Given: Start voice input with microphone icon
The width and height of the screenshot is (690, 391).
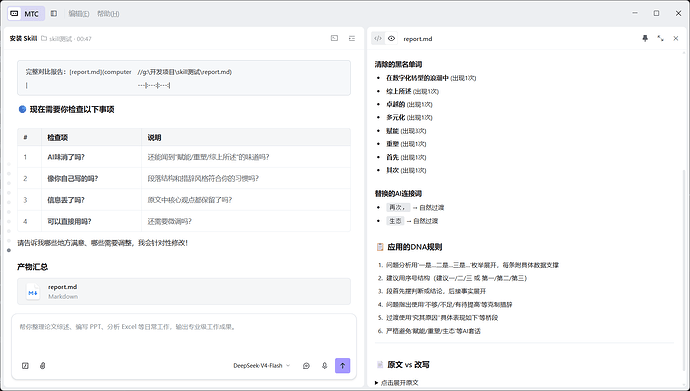Looking at the screenshot, I should [324, 365].
